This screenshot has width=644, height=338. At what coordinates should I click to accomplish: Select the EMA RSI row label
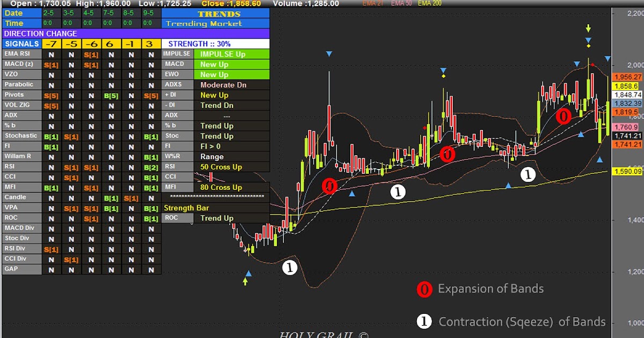click(21, 54)
